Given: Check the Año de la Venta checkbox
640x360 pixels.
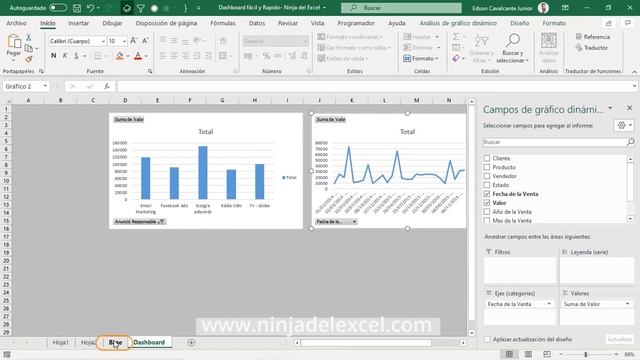Looking at the screenshot, I should (487, 212).
